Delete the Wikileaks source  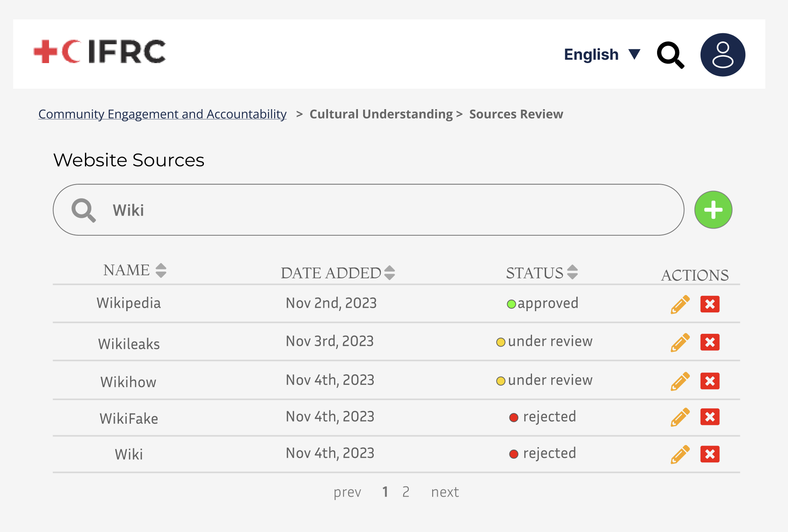(x=710, y=342)
